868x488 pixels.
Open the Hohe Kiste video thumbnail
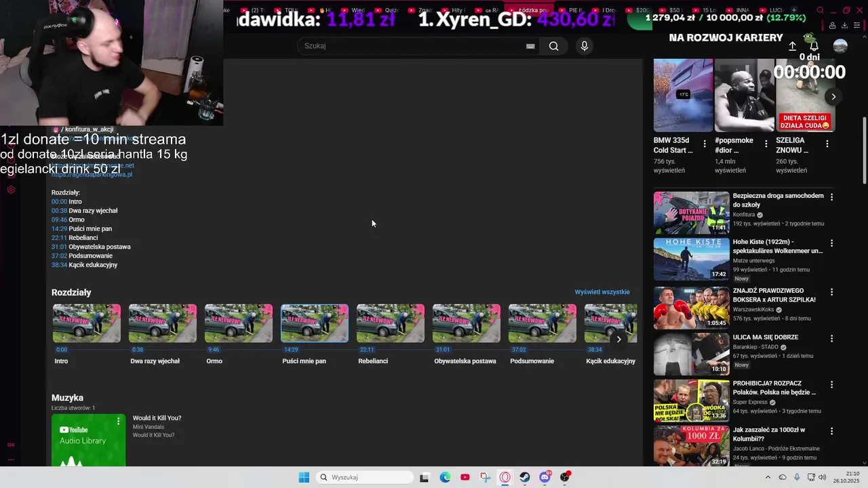pyautogui.click(x=691, y=259)
